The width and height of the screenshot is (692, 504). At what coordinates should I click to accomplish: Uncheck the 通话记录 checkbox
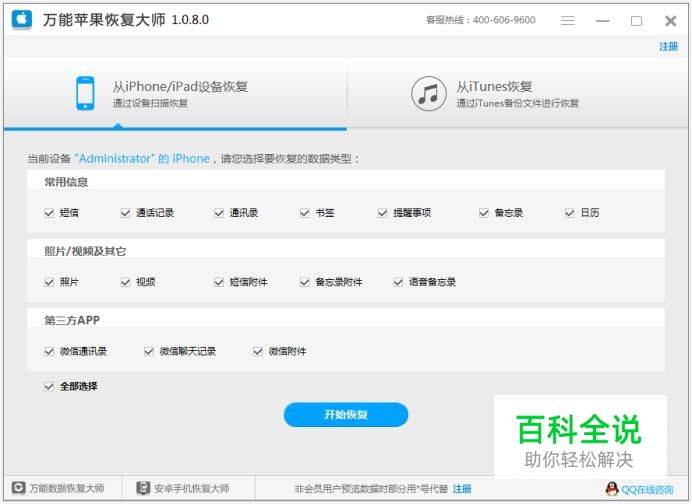point(125,213)
